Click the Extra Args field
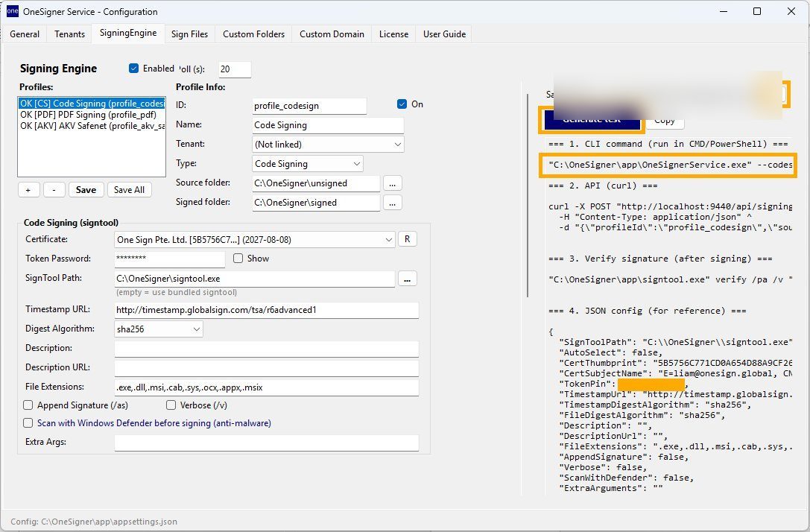Viewport: 810px width, 532px height. tap(267, 443)
